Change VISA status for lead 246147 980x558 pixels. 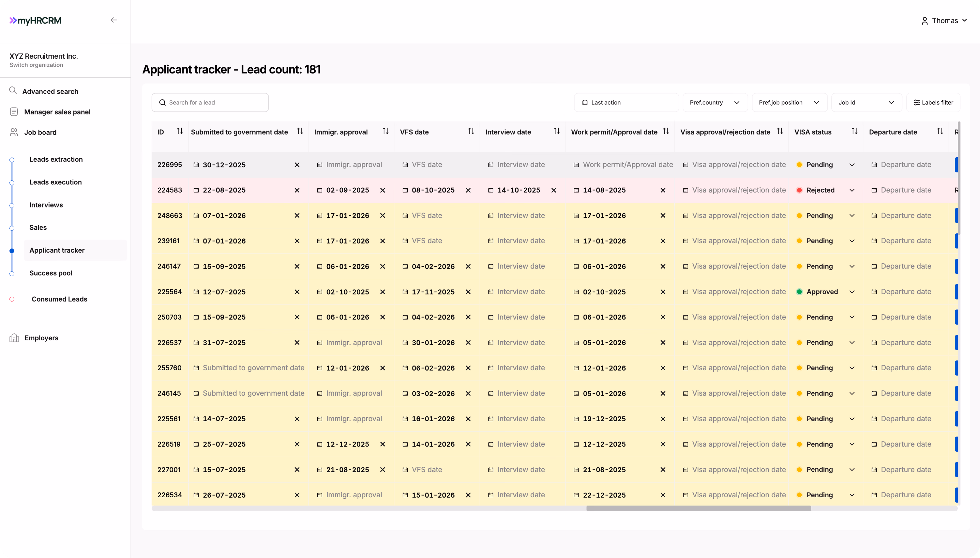click(x=826, y=266)
